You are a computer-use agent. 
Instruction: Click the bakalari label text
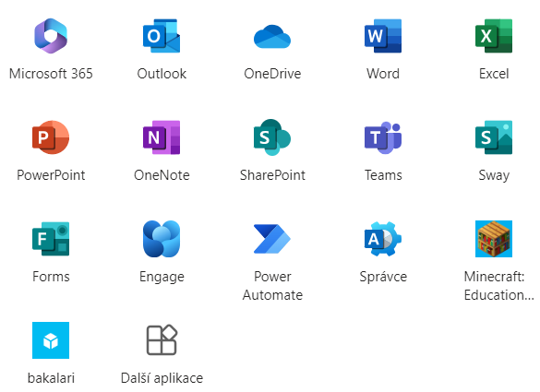tap(51, 378)
